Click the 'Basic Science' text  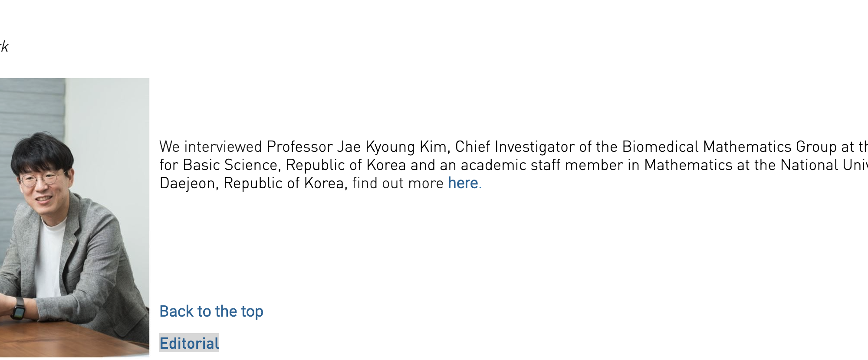(x=230, y=165)
